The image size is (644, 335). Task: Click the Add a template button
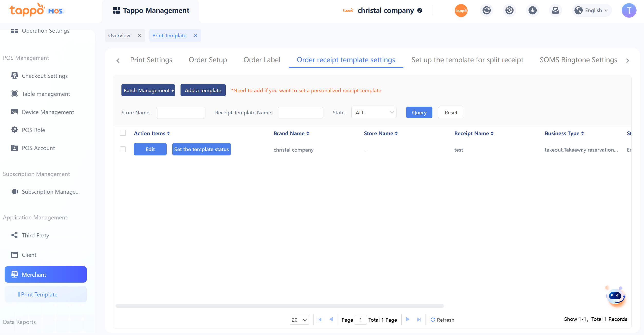(203, 90)
